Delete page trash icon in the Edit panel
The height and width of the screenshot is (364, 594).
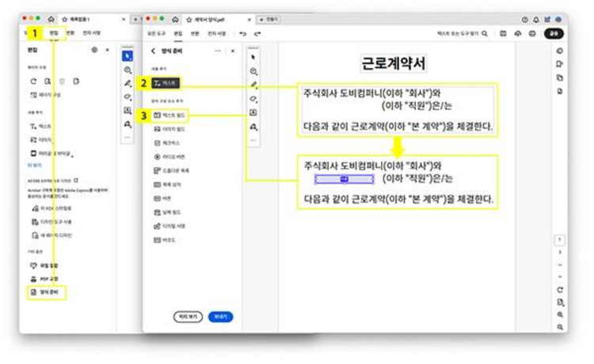(62, 82)
